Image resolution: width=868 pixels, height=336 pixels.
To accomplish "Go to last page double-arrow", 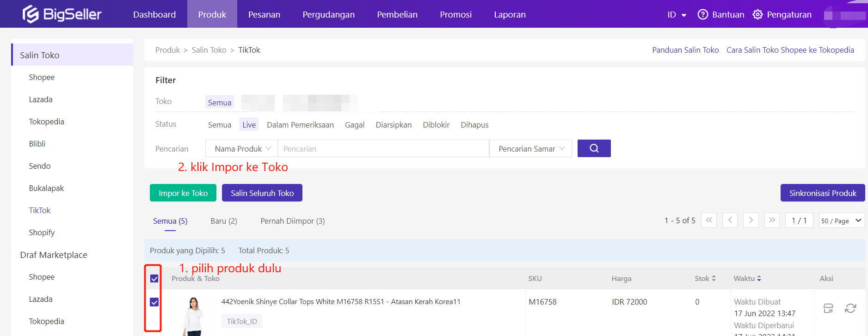I will (x=772, y=220).
